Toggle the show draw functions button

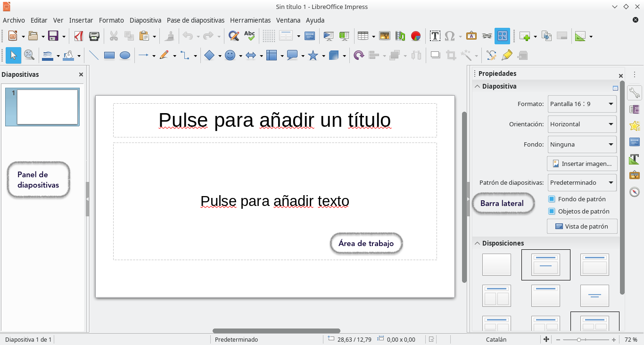click(x=502, y=36)
